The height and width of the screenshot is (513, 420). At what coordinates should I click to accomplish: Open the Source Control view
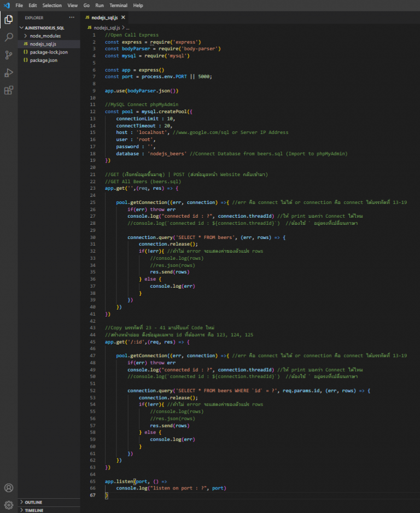[9, 55]
